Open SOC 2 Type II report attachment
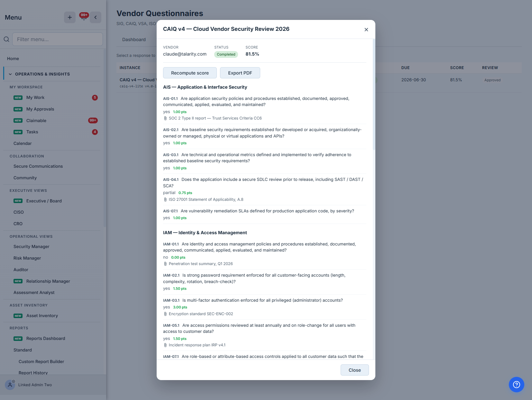This screenshot has height=400, width=532. click(215, 118)
